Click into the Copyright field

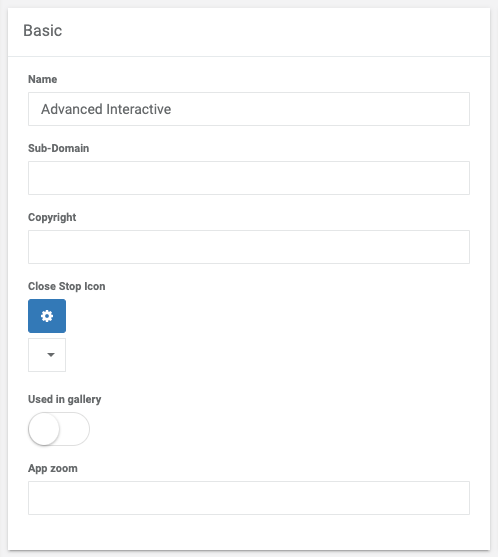point(249,247)
